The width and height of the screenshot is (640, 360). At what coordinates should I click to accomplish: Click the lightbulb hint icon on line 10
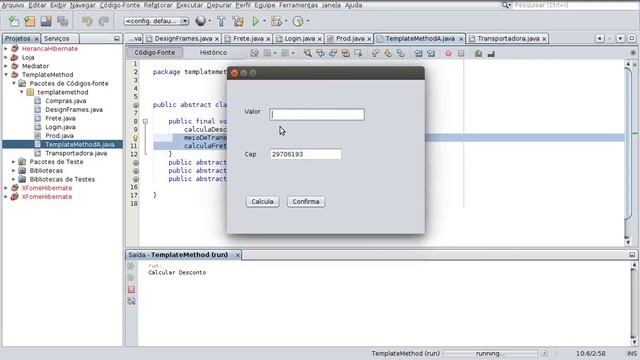click(136, 138)
